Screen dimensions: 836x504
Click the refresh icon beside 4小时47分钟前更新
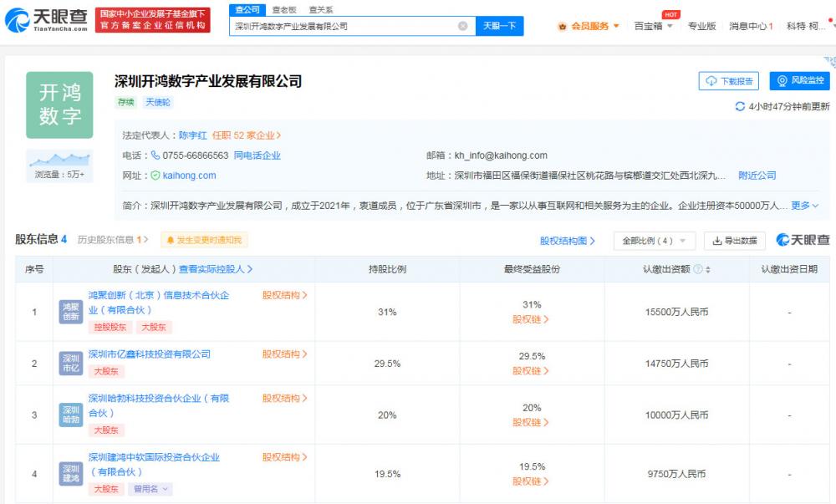[740, 106]
